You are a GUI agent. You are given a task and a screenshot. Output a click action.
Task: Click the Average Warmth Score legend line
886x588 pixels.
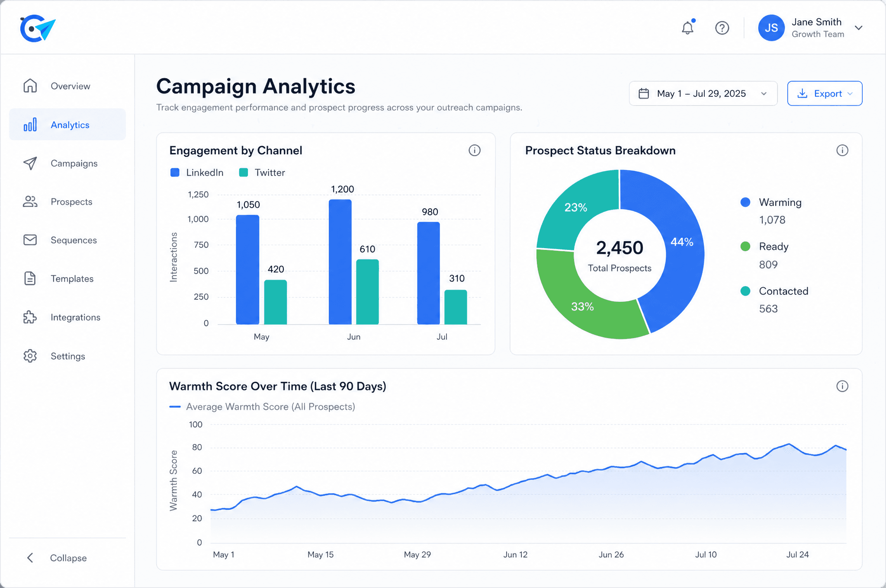pos(175,407)
